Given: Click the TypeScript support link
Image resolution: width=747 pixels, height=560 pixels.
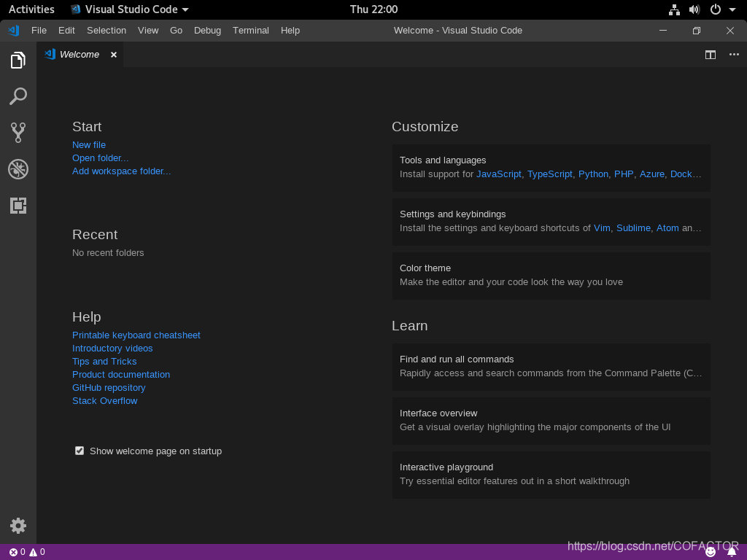Looking at the screenshot, I should [x=550, y=174].
